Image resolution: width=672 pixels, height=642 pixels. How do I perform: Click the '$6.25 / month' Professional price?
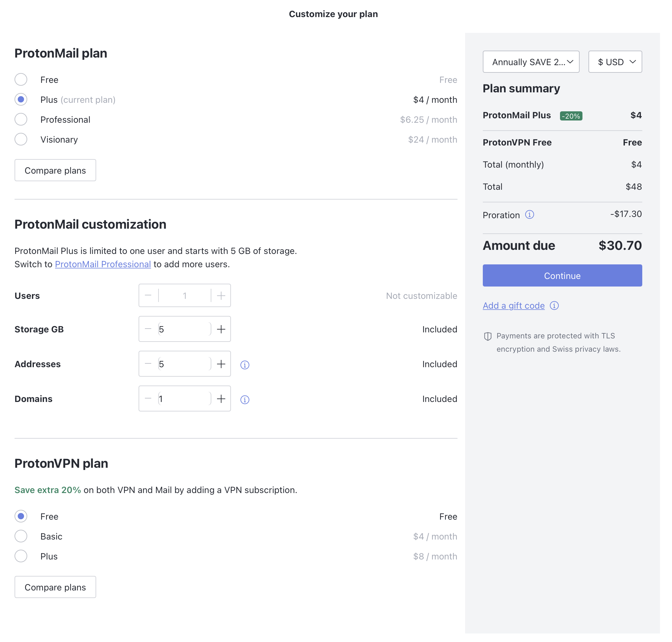(x=429, y=120)
